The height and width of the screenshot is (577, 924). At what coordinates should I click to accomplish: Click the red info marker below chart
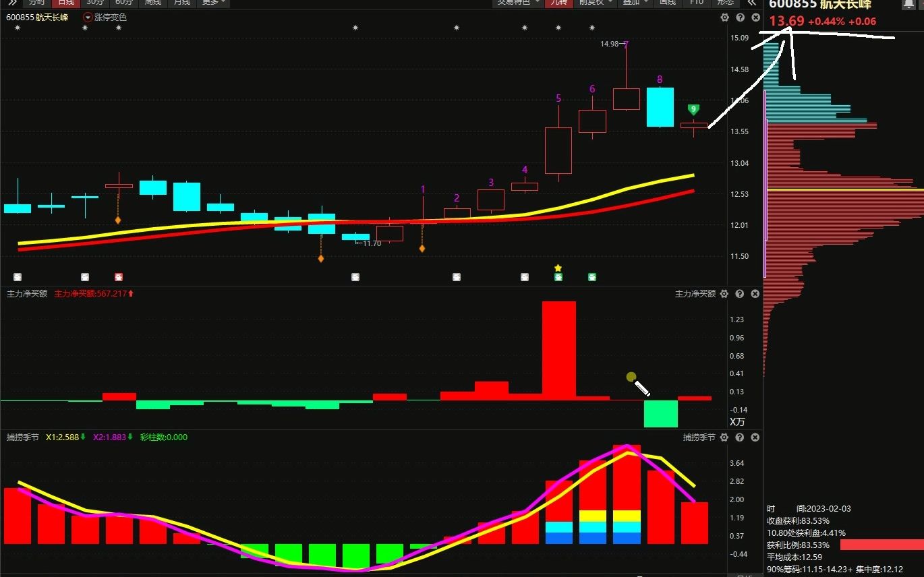(x=119, y=277)
